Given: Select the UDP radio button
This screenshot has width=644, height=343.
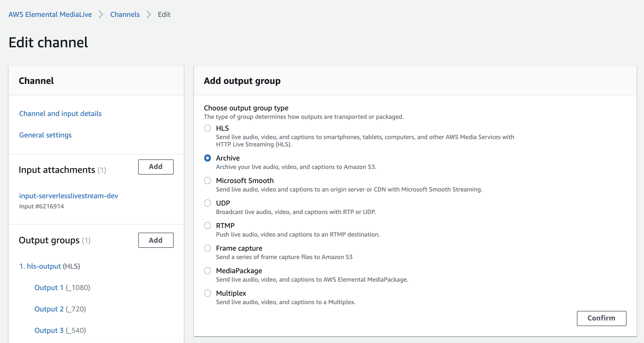Looking at the screenshot, I should click(x=208, y=203).
